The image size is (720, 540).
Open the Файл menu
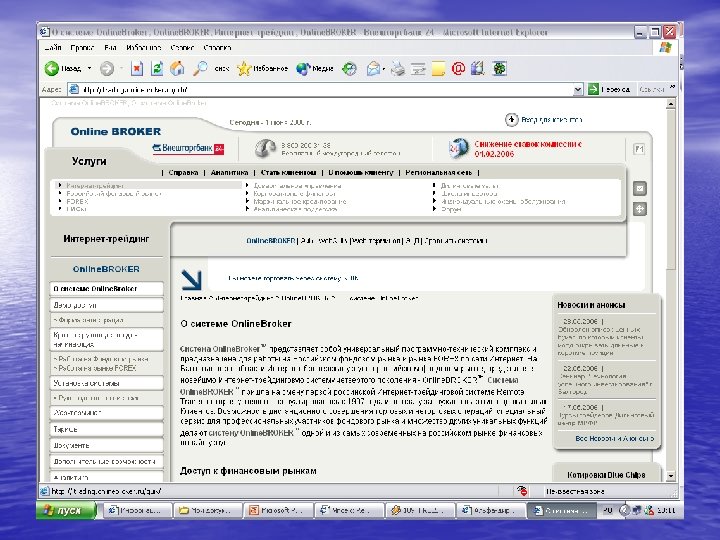point(53,48)
